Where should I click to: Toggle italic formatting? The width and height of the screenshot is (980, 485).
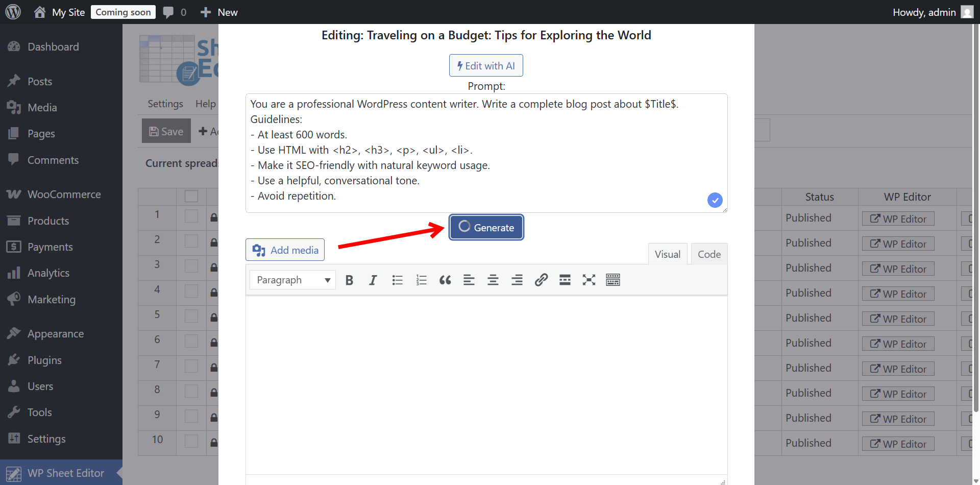pos(373,280)
